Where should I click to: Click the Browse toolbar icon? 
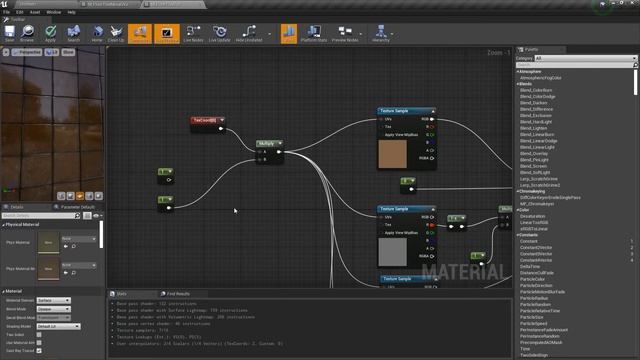(x=27, y=33)
